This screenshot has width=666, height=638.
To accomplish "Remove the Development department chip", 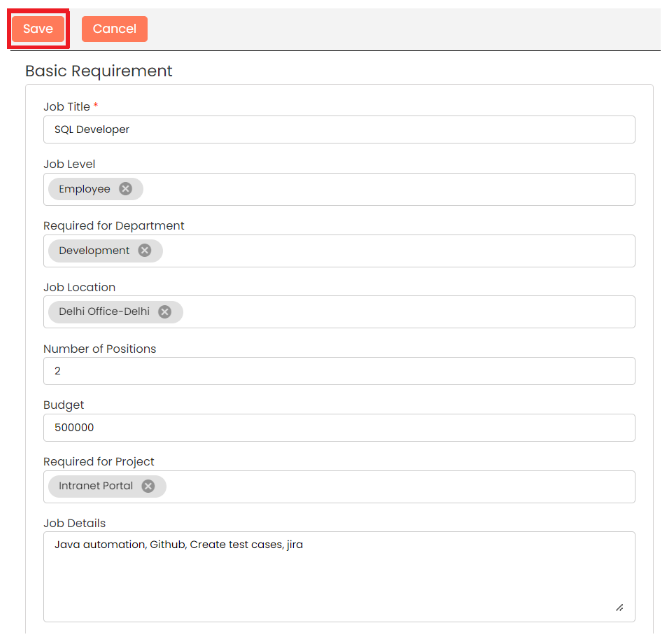I will pos(145,251).
